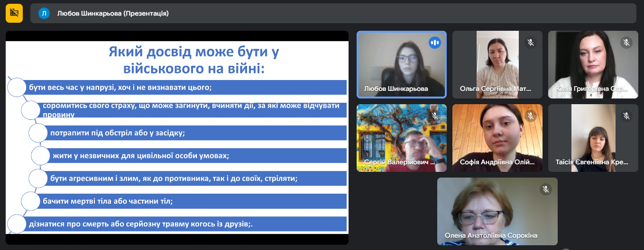This screenshot has width=644, height=250.
Task: Click the 'Юлія Григорівна' name label
Action: pos(592,89)
